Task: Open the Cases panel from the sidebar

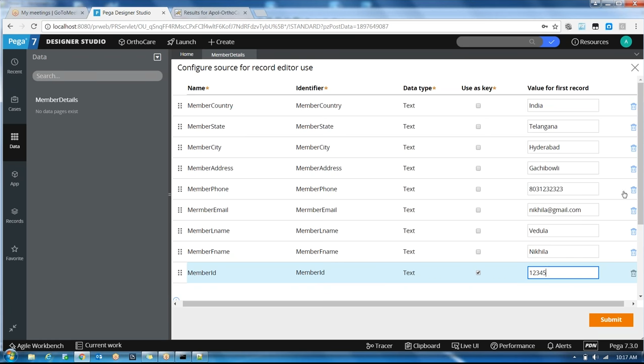Action: [x=14, y=104]
